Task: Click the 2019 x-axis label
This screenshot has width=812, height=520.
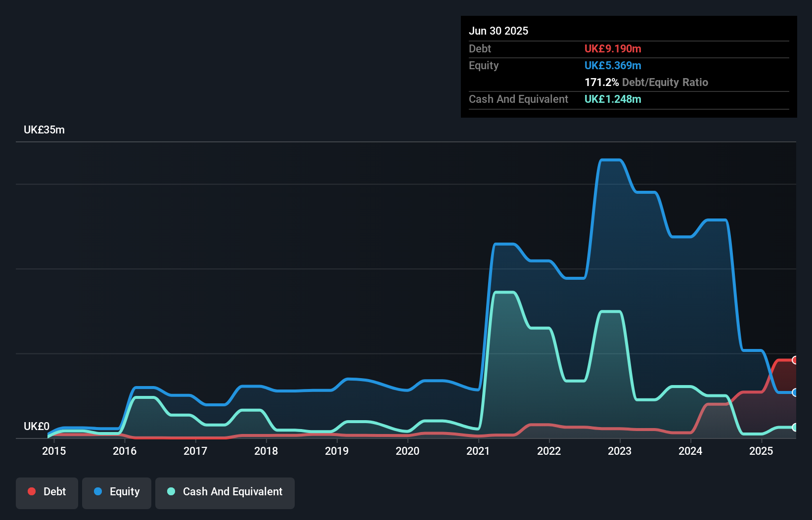Action: click(x=337, y=451)
